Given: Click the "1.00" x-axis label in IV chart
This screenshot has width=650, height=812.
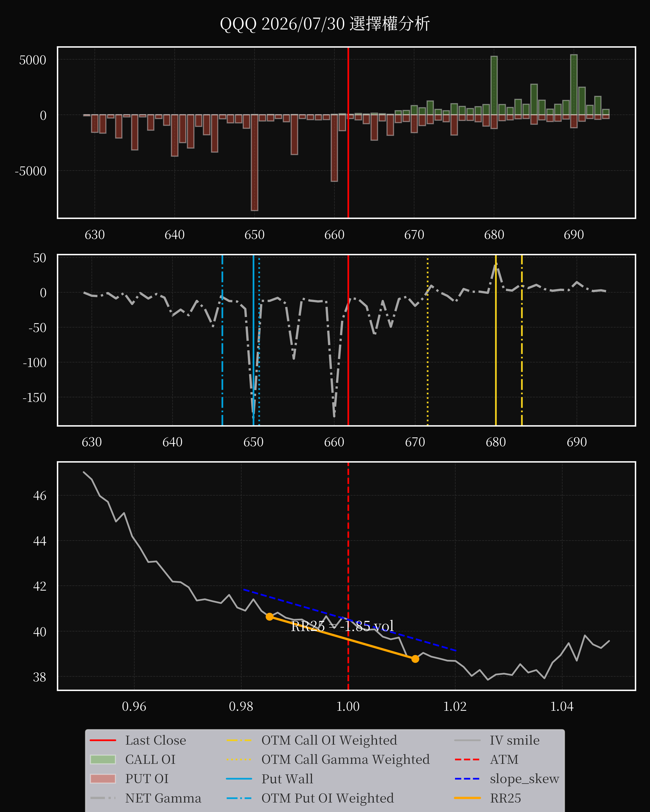Looking at the screenshot, I should [x=348, y=706].
